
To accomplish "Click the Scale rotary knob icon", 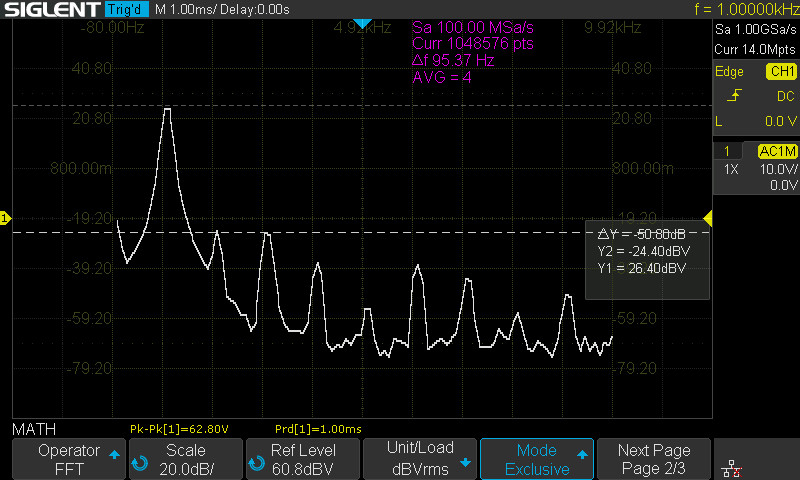I will click(140, 463).
